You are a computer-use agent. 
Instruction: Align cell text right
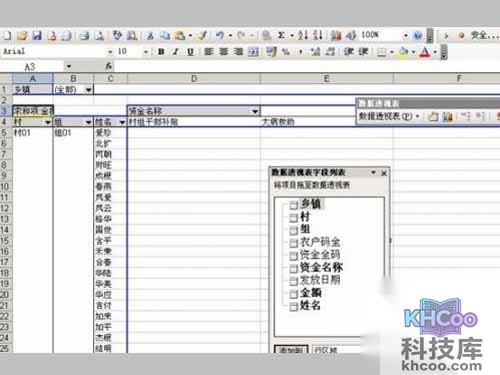click(x=238, y=52)
